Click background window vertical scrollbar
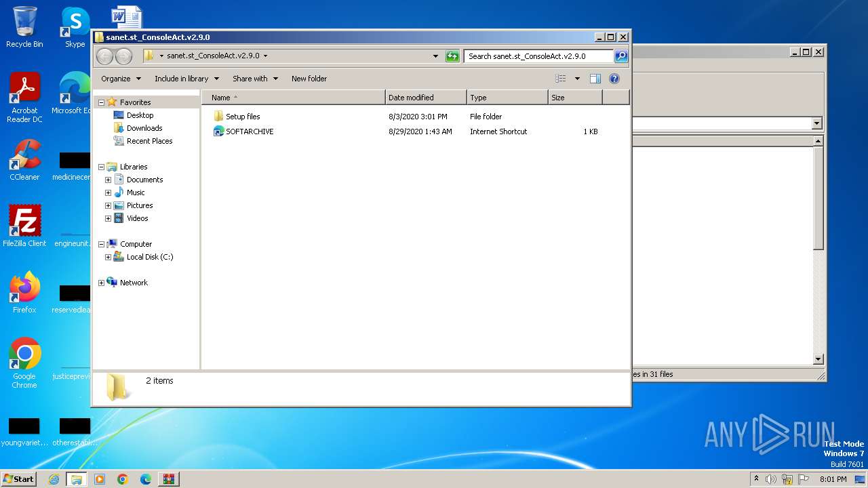The height and width of the screenshot is (488, 868). pyautogui.click(x=818, y=249)
